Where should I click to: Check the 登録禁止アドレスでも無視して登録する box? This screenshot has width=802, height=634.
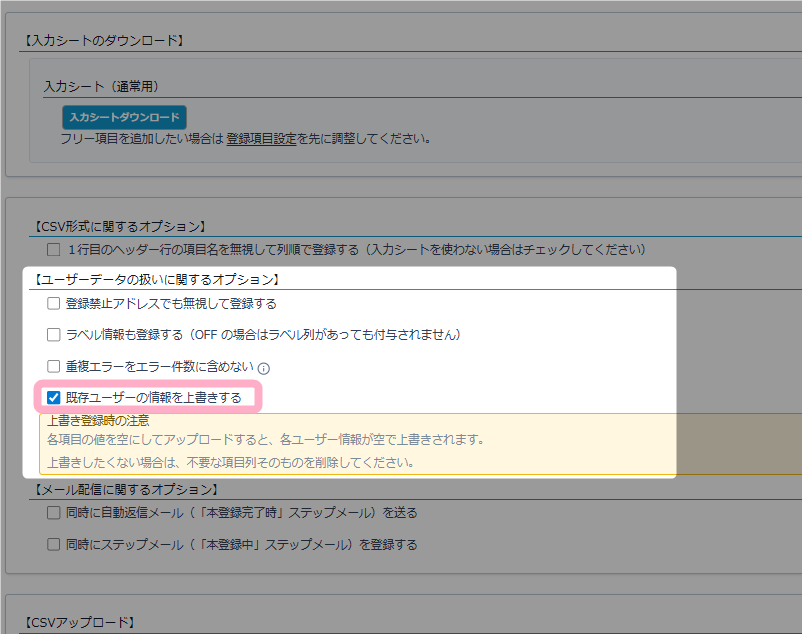[54, 303]
